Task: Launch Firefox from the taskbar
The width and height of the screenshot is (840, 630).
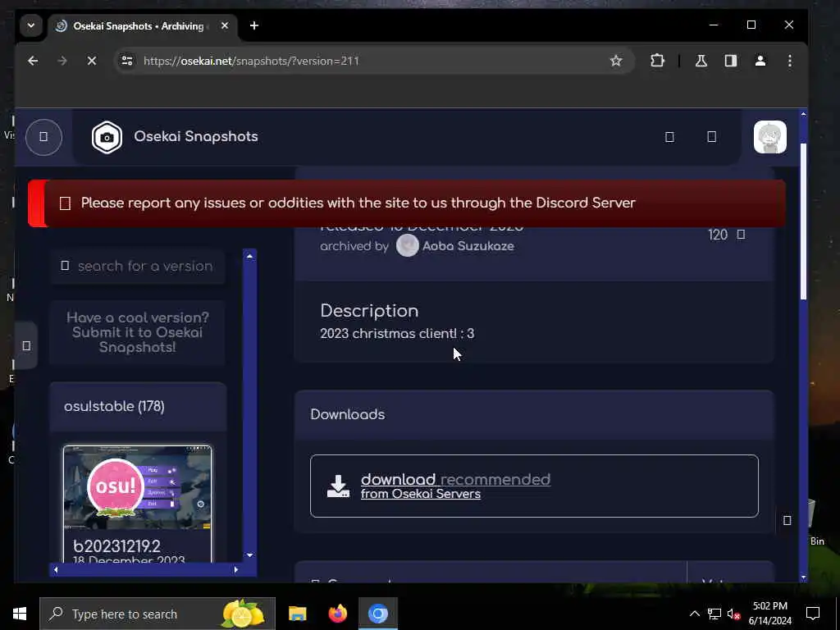Action: click(x=337, y=614)
